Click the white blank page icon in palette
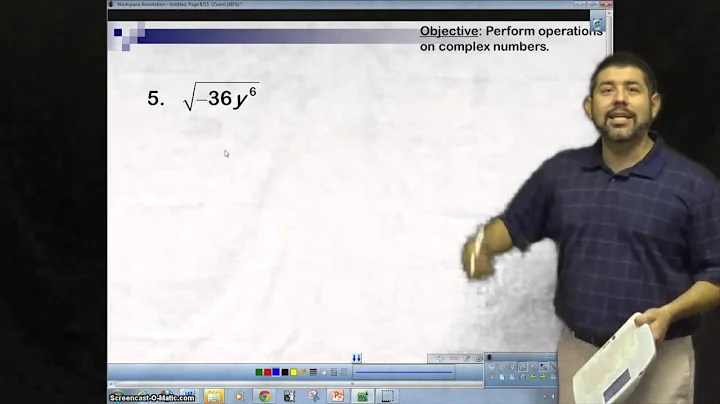This screenshot has width=720, height=404. pos(502,376)
